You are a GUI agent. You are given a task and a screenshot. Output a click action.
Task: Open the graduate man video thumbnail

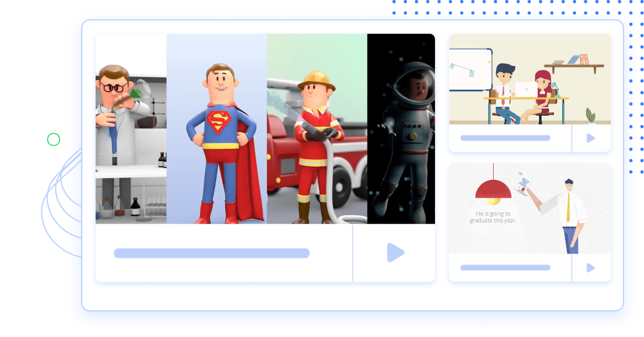[x=530, y=209]
